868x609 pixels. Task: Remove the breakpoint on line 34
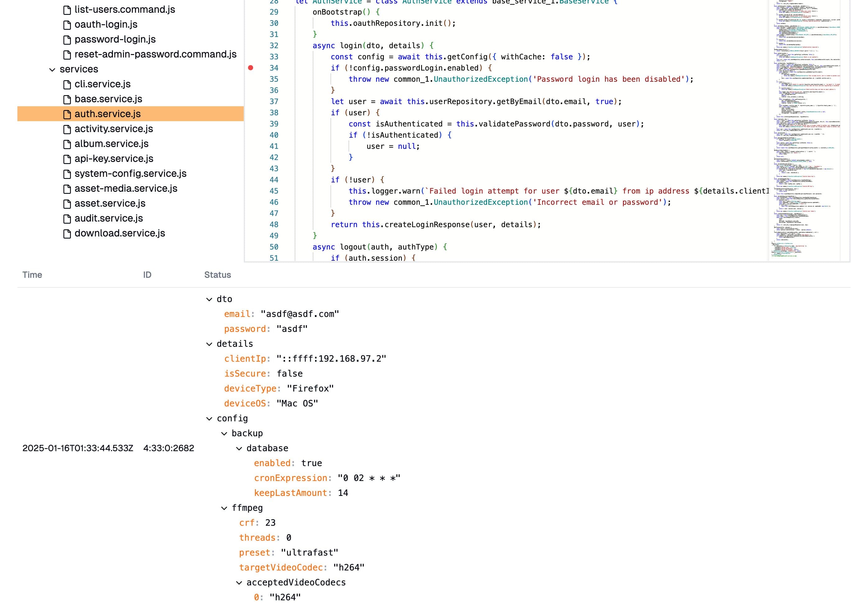[251, 68]
